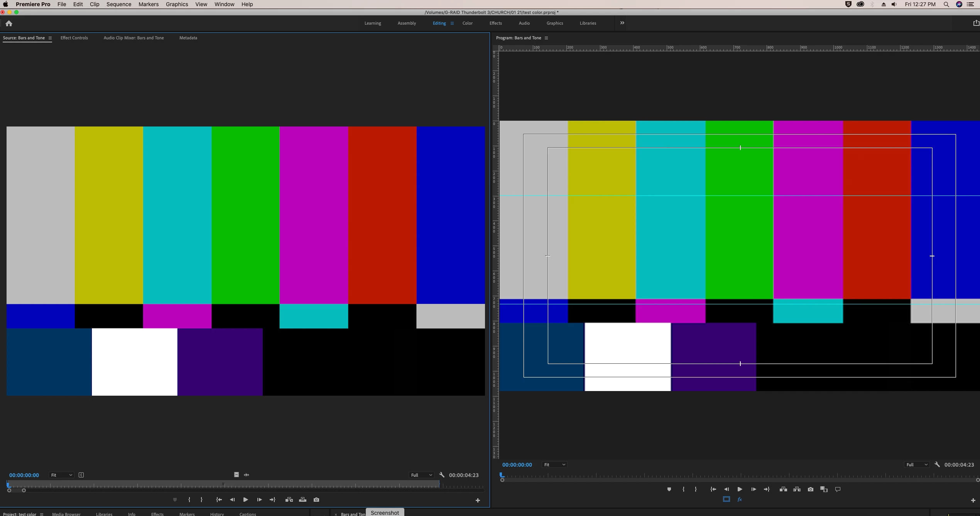Switch to Effect Controls tab
980x516 pixels.
click(74, 38)
